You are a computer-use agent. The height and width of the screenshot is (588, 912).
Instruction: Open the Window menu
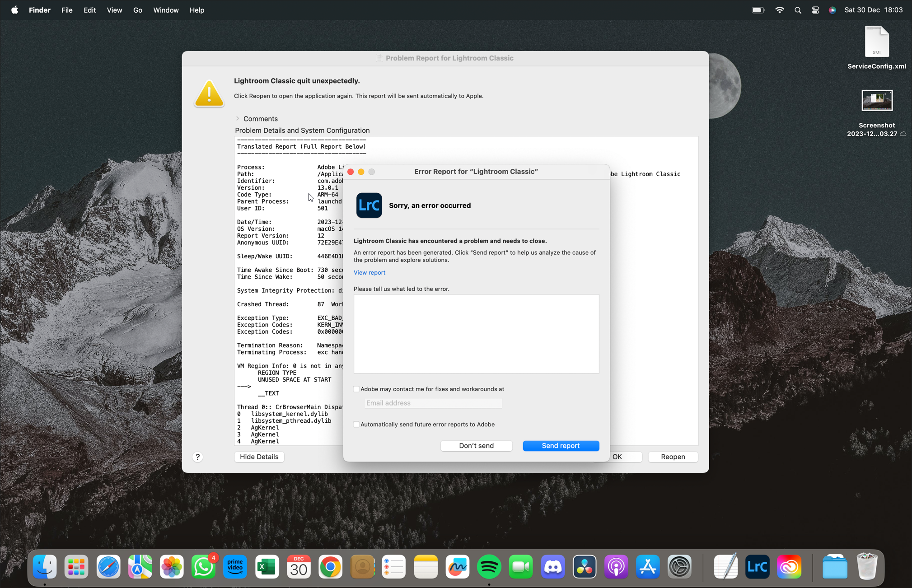coord(165,10)
